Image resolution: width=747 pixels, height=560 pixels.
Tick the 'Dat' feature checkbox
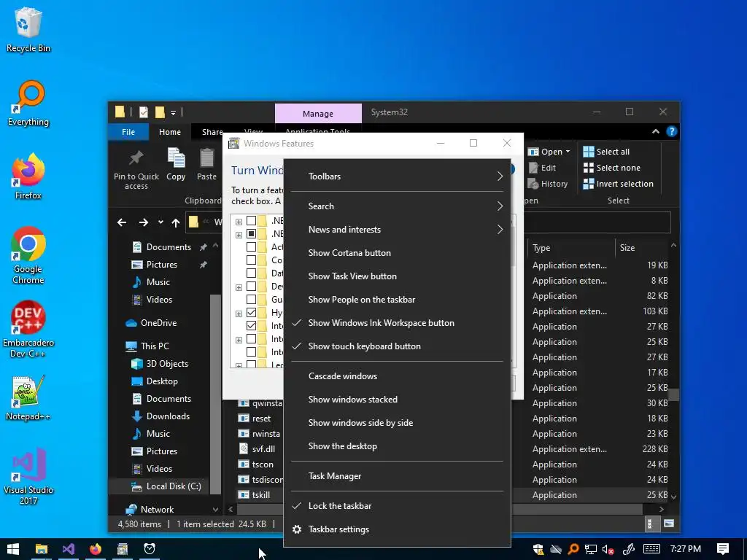point(251,273)
